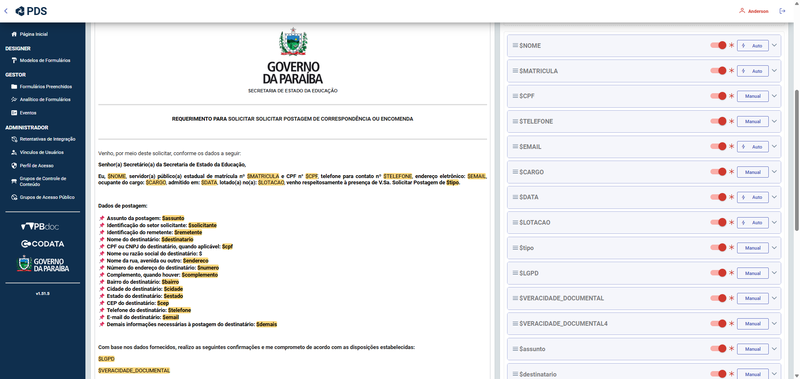Click the drag handle of $assunto field
The height and width of the screenshot is (379, 800).
(x=515, y=349)
